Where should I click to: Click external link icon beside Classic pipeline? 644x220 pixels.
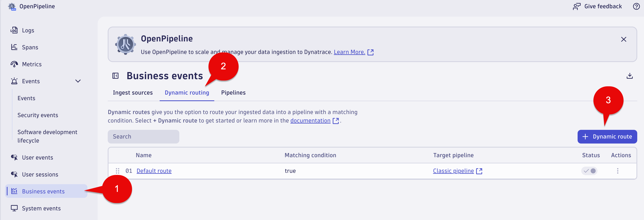(x=479, y=171)
